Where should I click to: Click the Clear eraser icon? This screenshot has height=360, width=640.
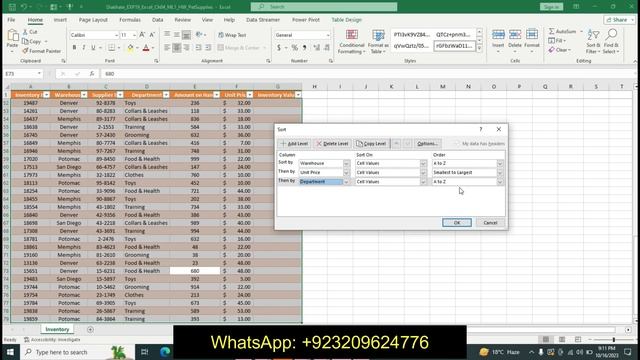551,50
